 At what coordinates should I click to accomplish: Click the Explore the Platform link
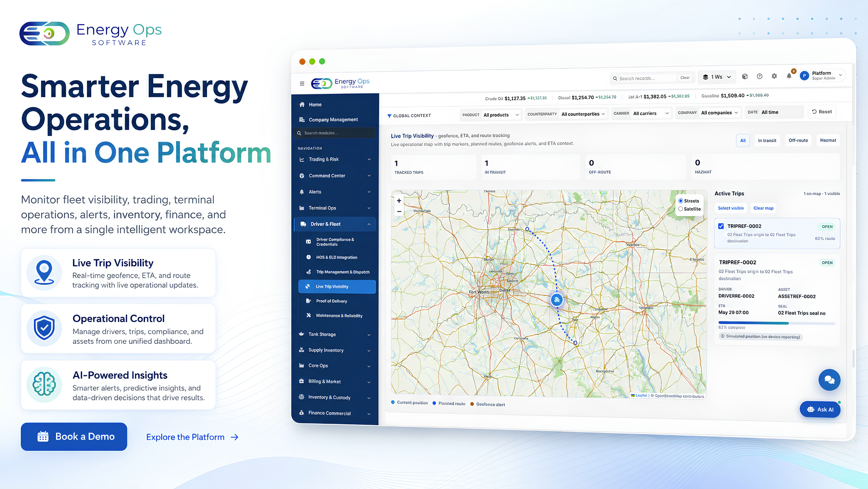[192, 437]
